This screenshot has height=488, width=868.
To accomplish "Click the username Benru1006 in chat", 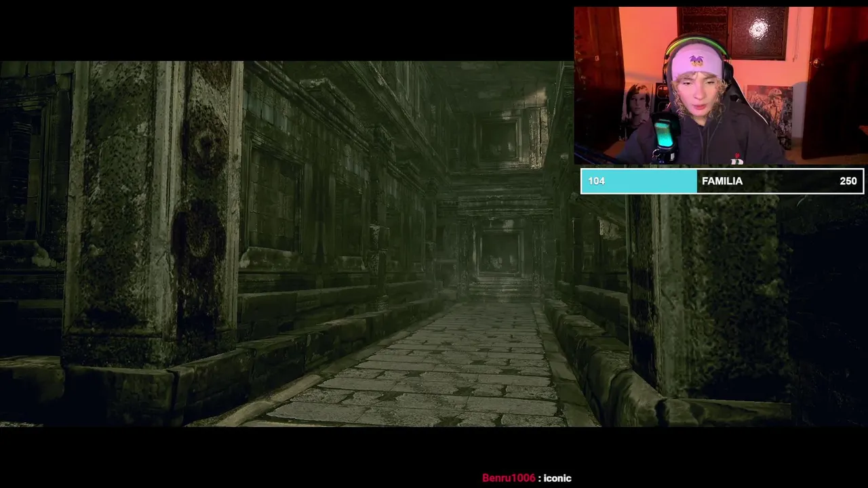I will pyautogui.click(x=509, y=478).
